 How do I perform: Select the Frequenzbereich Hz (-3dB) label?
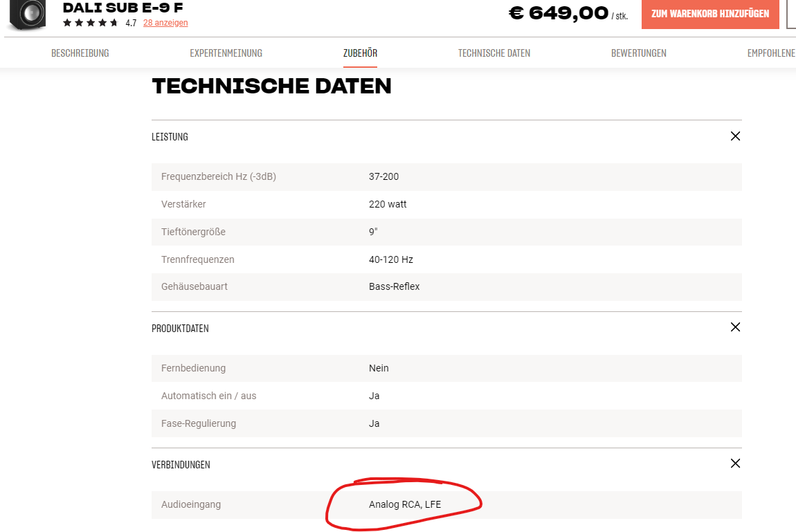coord(218,176)
